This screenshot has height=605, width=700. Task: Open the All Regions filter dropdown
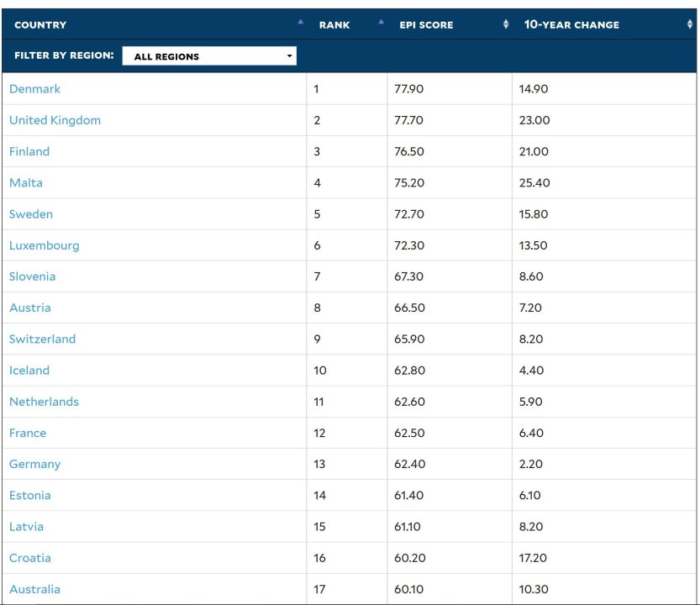click(209, 56)
